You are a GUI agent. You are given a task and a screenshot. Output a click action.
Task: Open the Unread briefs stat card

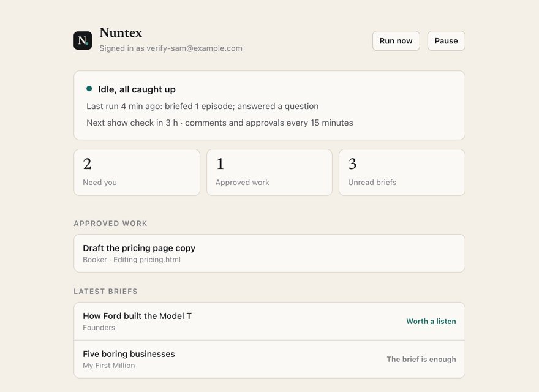[402, 172]
